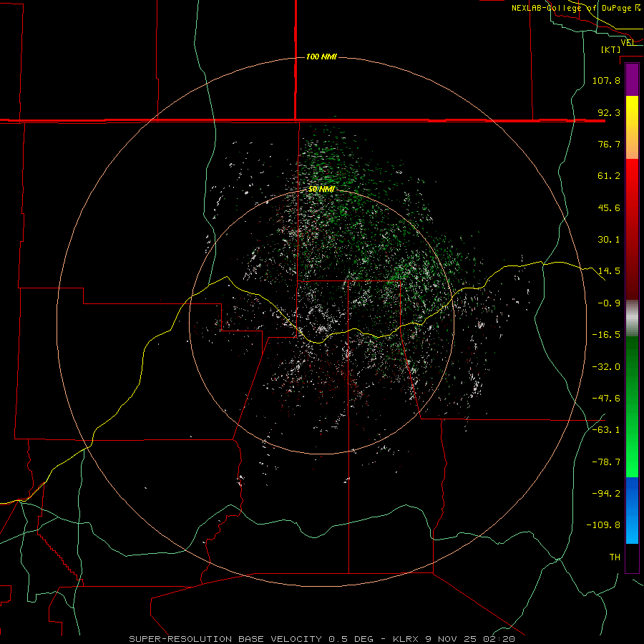Screen dimensions: 644x644
Task: Click the 92.3 scale value
Action: [x=609, y=112]
